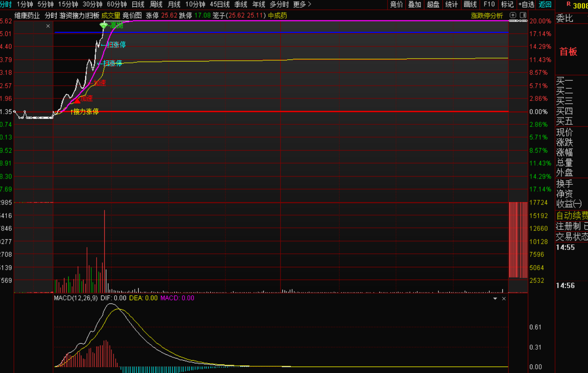Viewport: 588px width, 373px height.
Task: Select the 5分钟 period tab
Action: tap(45, 4)
